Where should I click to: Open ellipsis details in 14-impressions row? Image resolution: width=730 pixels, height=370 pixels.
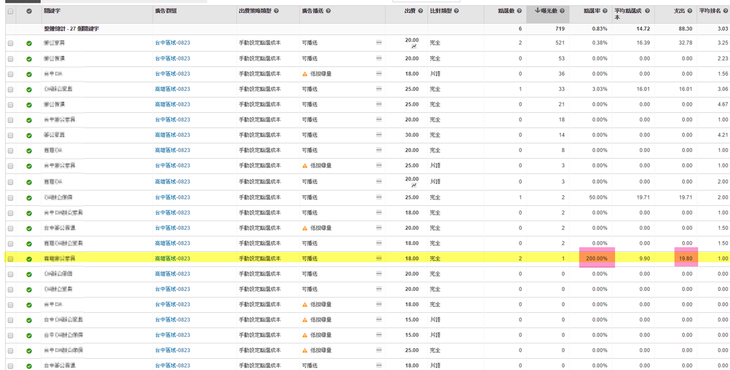pyautogui.click(x=379, y=135)
